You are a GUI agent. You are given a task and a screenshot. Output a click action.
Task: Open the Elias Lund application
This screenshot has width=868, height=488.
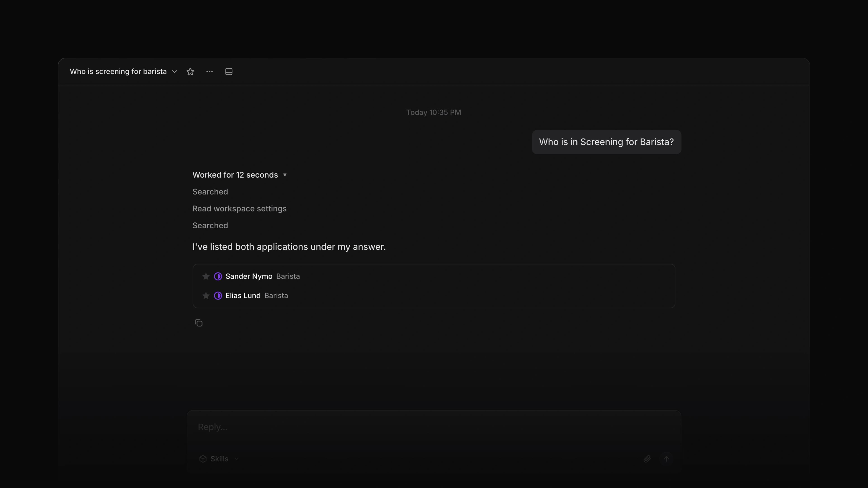(x=434, y=296)
